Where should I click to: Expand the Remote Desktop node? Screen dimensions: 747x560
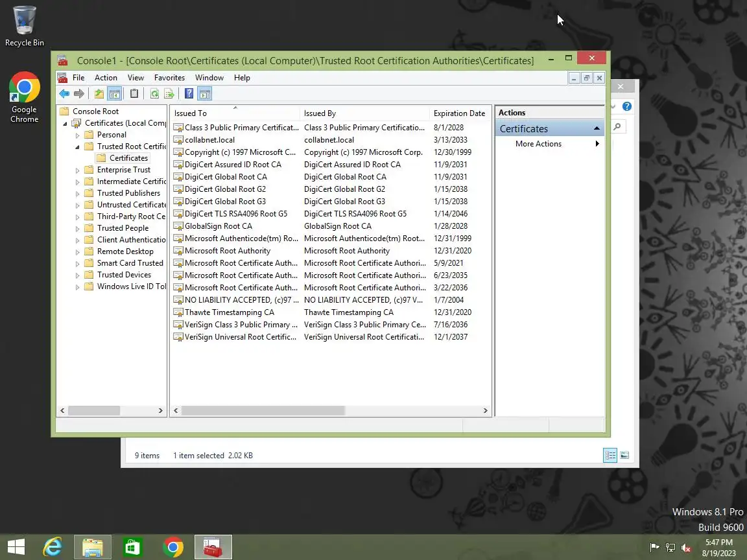click(77, 252)
